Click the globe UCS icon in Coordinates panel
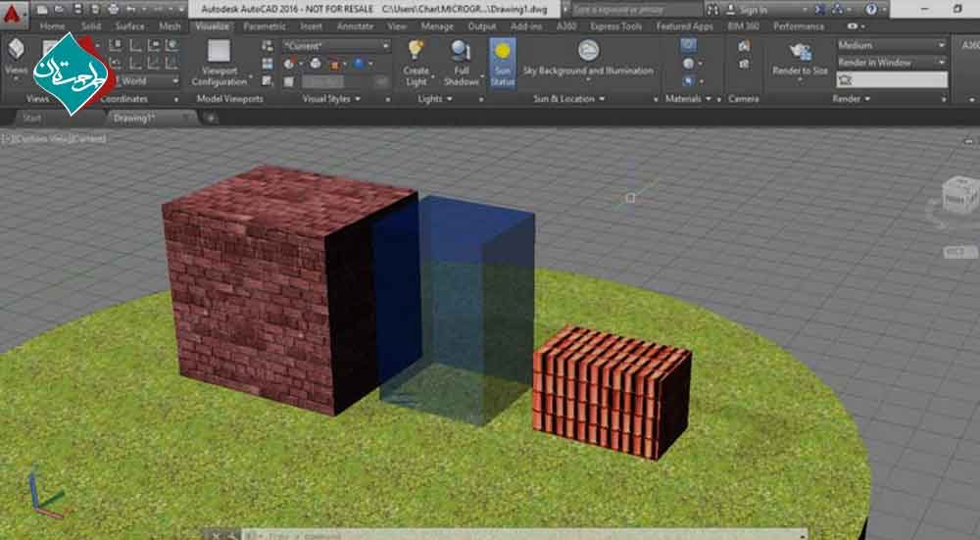Viewport: 980px width, 540px height. 171,45
